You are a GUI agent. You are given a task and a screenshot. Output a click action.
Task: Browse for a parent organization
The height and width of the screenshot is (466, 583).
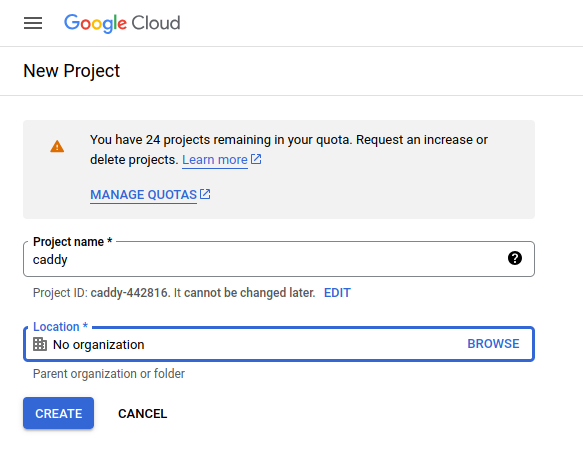pyautogui.click(x=493, y=344)
